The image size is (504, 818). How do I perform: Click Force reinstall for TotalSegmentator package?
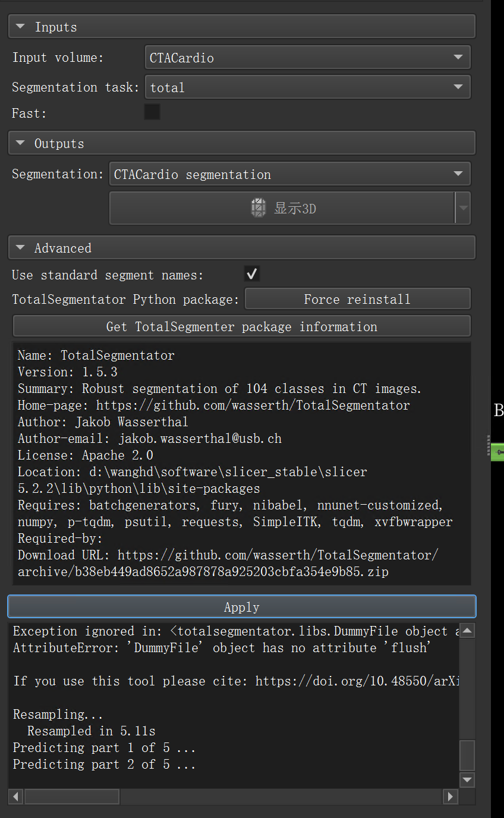point(357,298)
